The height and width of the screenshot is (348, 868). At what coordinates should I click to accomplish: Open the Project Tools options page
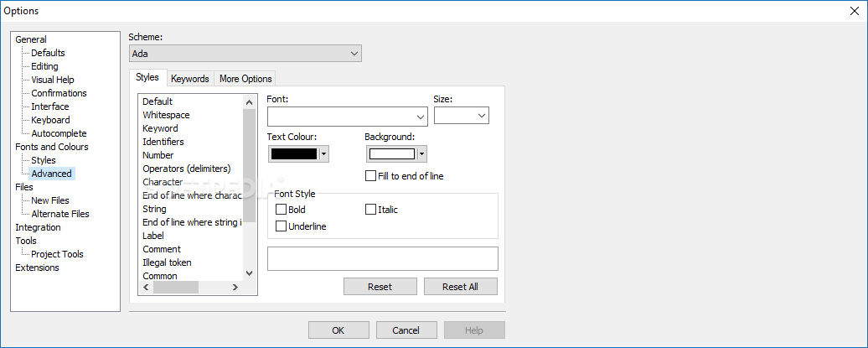[x=57, y=254]
